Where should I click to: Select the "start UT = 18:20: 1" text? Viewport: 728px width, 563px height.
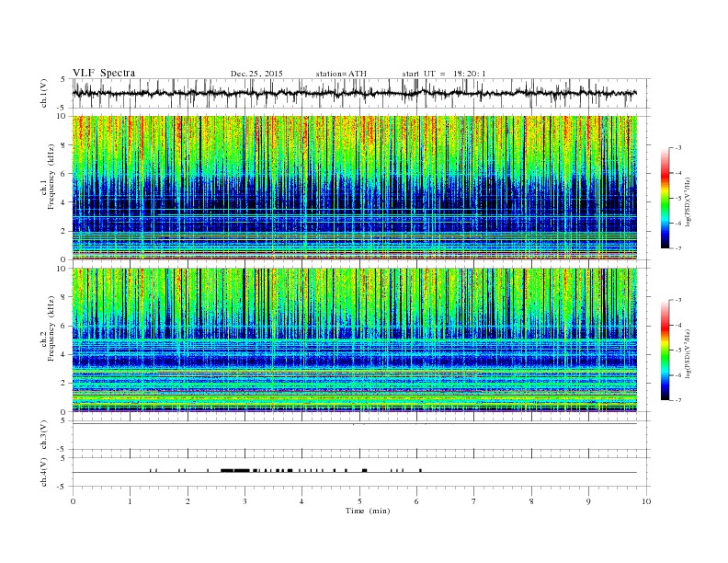(444, 74)
